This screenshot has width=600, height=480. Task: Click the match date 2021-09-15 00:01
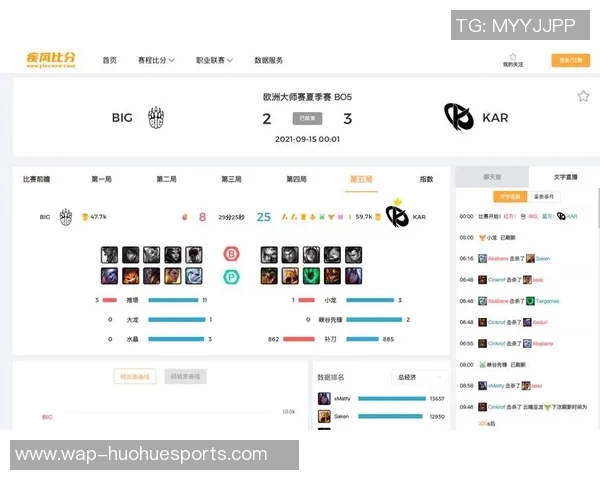point(307,139)
